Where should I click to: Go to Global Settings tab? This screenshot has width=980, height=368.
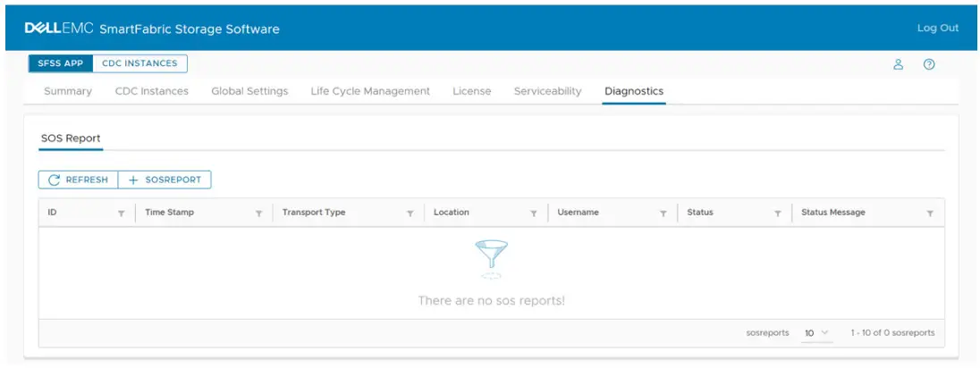(x=249, y=91)
